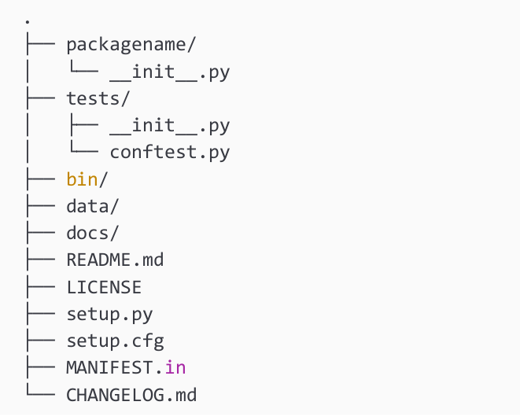Click the orange bin/ directory

(86, 179)
